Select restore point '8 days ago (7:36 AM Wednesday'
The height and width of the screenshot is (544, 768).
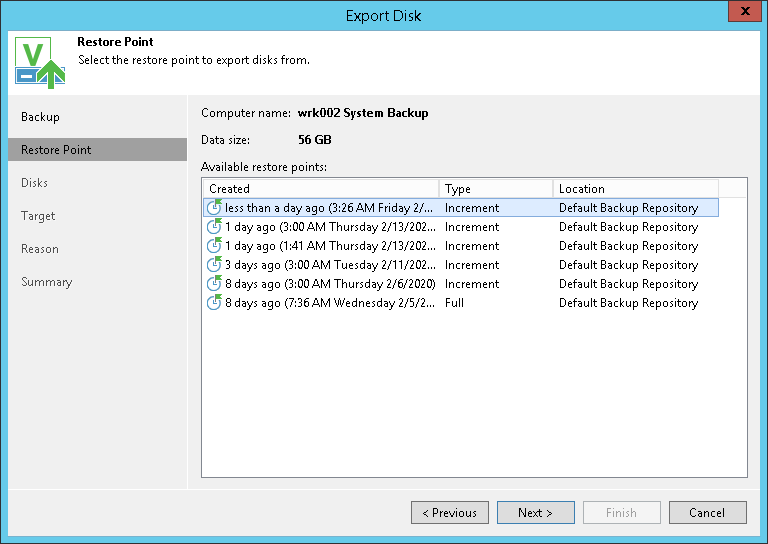coord(461,303)
